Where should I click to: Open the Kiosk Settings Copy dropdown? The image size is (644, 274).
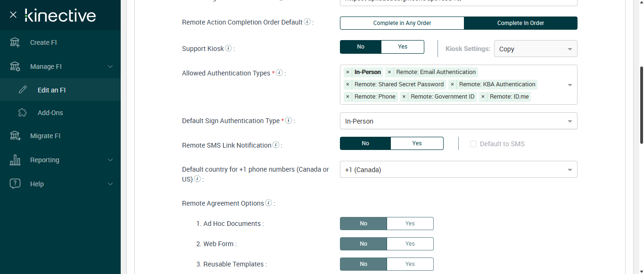535,49
